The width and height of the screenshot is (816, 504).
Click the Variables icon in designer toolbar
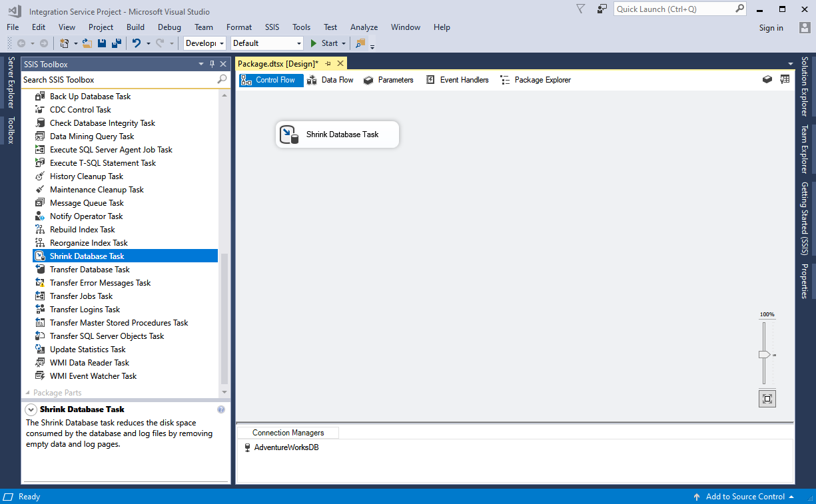point(767,79)
